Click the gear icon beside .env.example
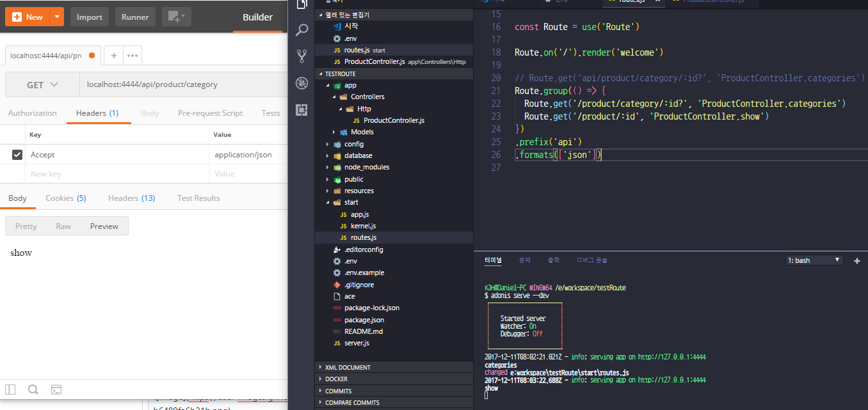This screenshot has height=410, width=868. pyautogui.click(x=337, y=273)
